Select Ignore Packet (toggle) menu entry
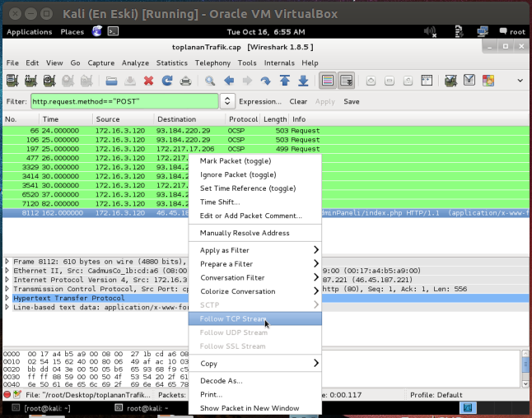532x418 pixels. click(x=255, y=174)
